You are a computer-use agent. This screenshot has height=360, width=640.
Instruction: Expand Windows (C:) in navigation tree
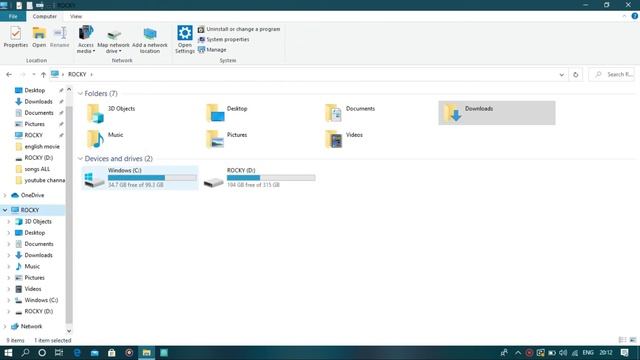[9, 300]
